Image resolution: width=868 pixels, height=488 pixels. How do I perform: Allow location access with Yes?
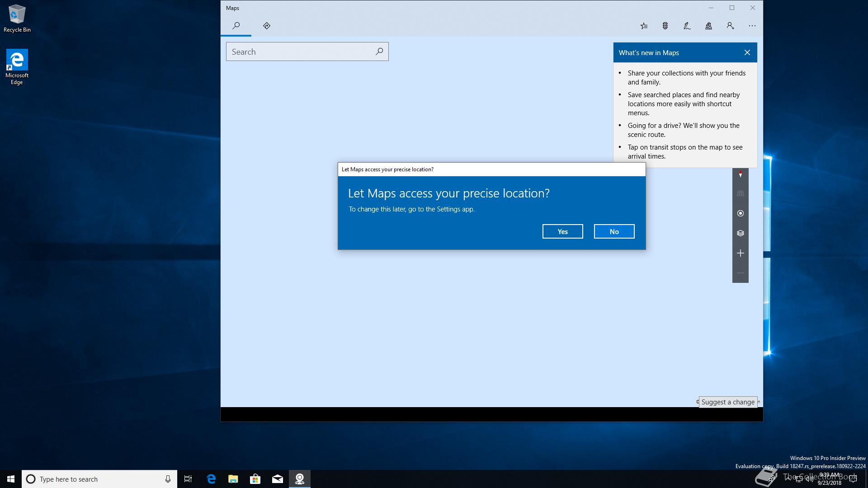coord(562,231)
